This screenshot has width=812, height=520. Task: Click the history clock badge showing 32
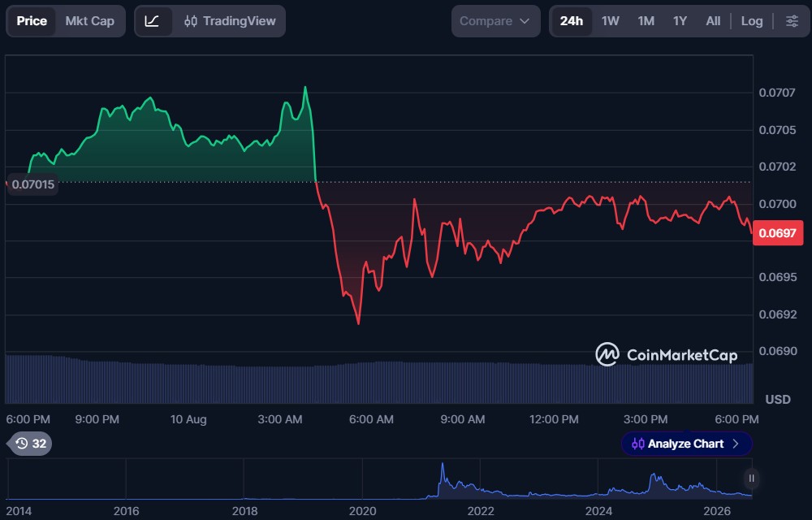(31, 444)
